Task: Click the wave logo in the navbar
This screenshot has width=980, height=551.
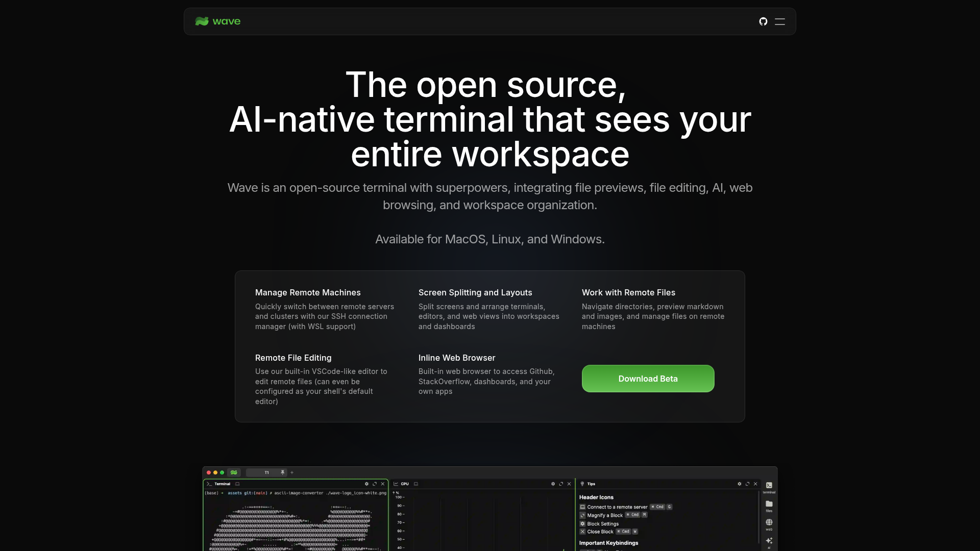Action: 217,21
